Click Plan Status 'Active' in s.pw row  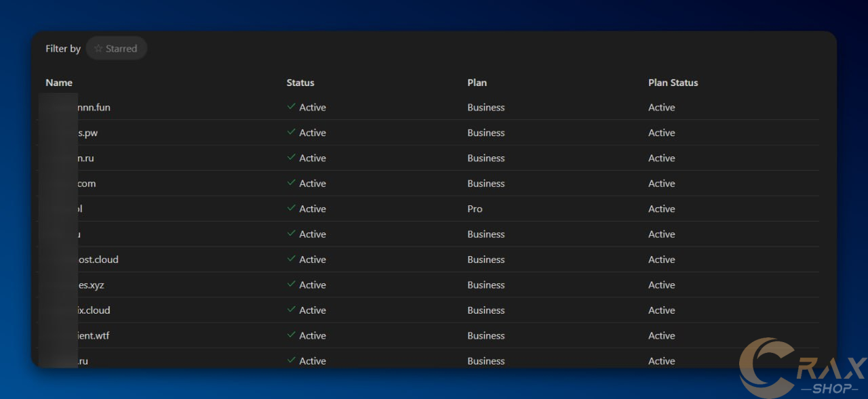coord(662,133)
